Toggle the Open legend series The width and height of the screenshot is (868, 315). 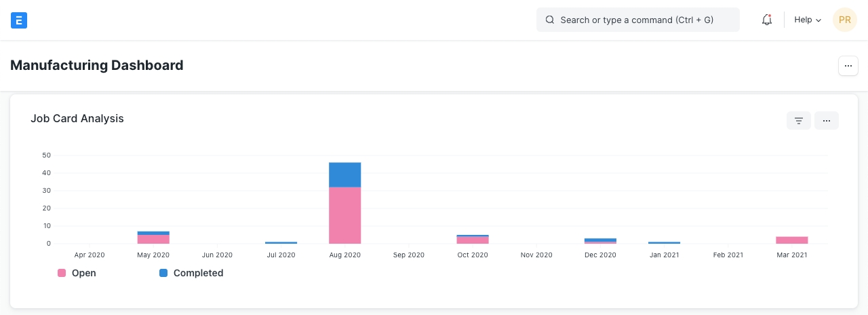pyautogui.click(x=83, y=273)
